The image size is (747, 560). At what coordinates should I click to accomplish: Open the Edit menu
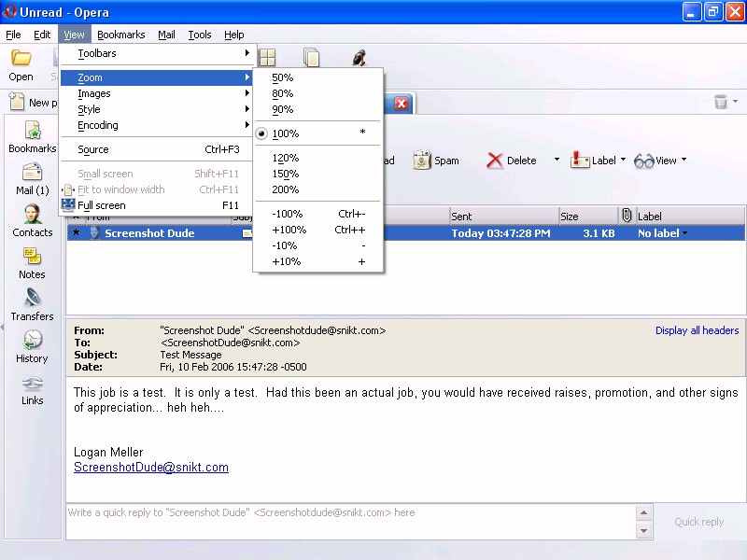pos(42,35)
